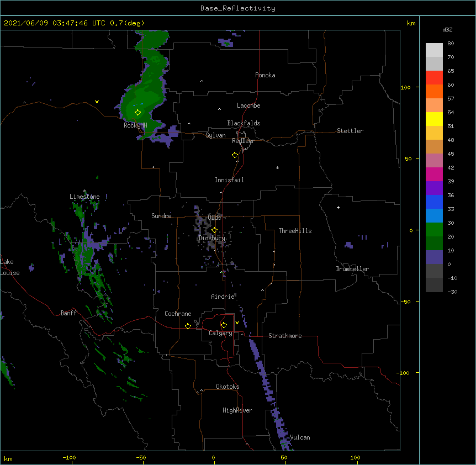Pick the slate-purple legend band below 10
476x465 pixels.
tap(434, 257)
